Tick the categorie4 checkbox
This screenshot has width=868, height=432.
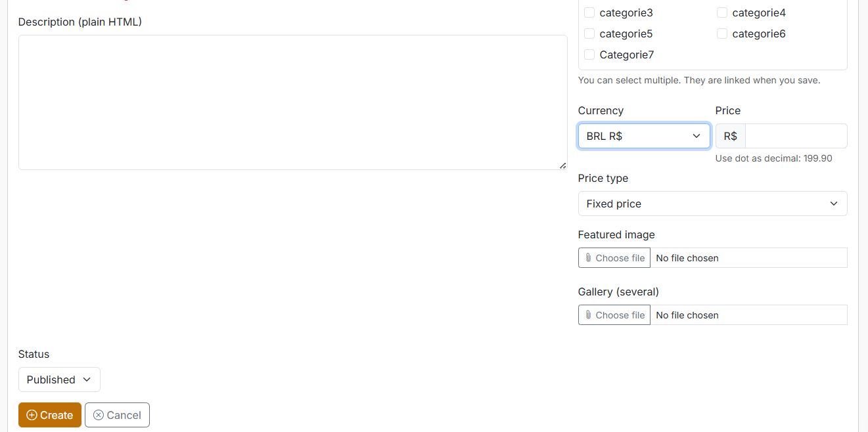[722, 12]
